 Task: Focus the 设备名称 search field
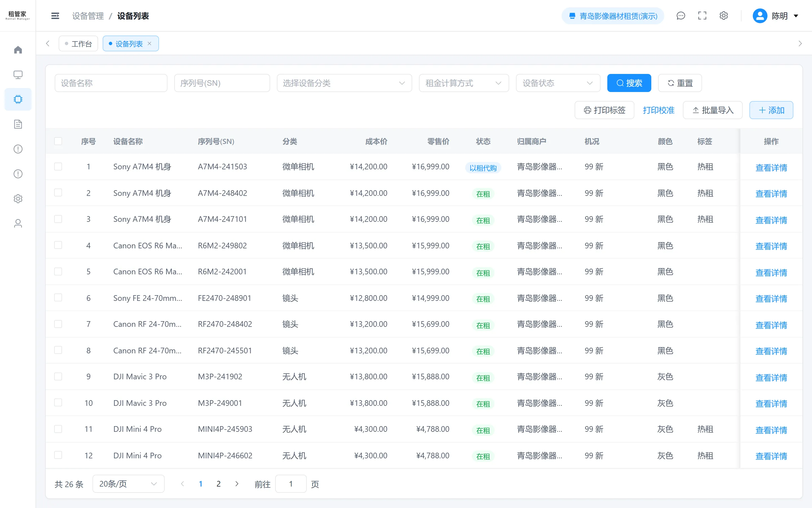111,83
